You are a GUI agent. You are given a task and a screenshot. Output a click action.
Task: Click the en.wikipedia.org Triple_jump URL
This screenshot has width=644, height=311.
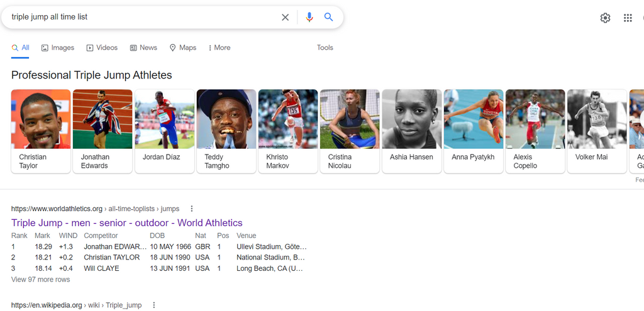point(76,305)
